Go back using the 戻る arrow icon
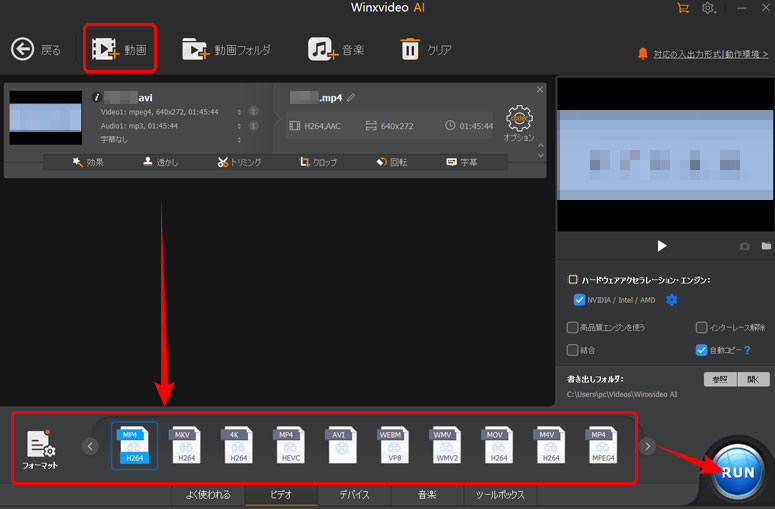Image resolution: width=775 pixels, height=509 pixels. coord(23,49)
